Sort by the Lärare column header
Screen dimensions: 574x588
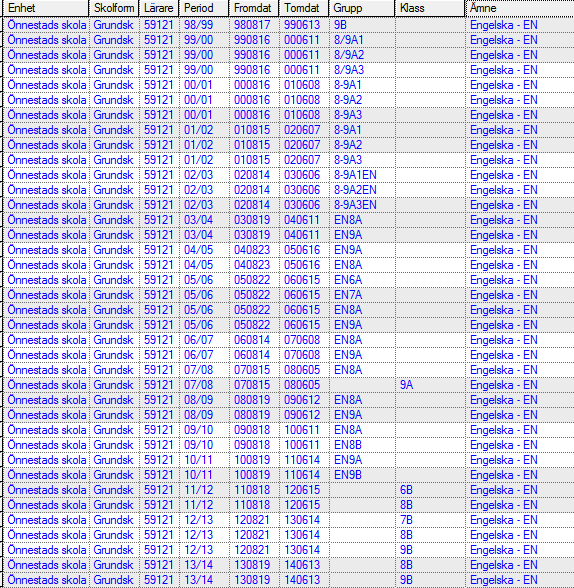tap(159, 8)
